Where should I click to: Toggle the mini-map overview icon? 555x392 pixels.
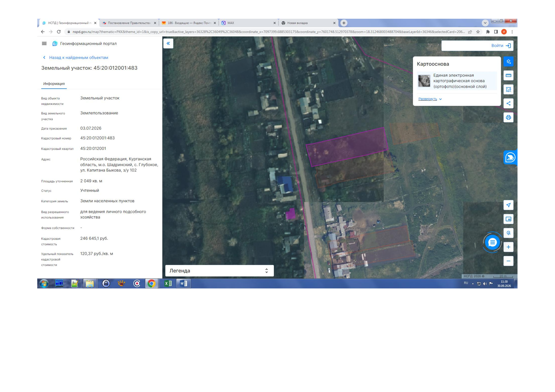coord(508,219)
